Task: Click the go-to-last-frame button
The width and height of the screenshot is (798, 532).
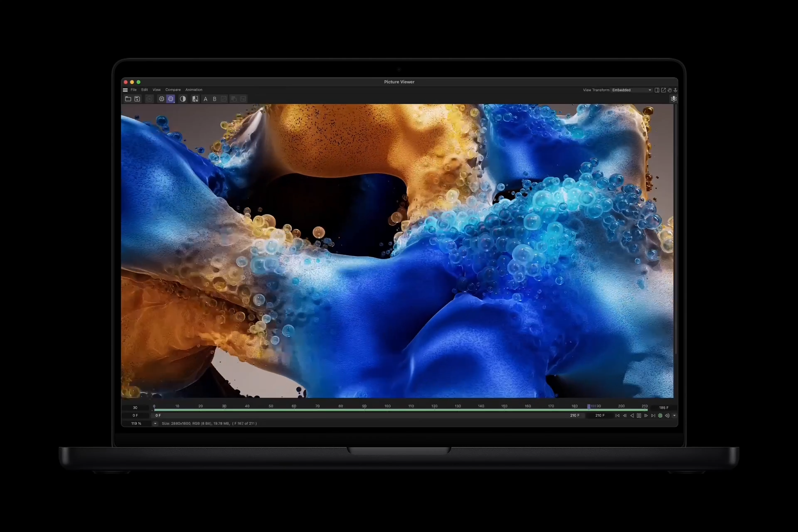Action: click(653, 416)
